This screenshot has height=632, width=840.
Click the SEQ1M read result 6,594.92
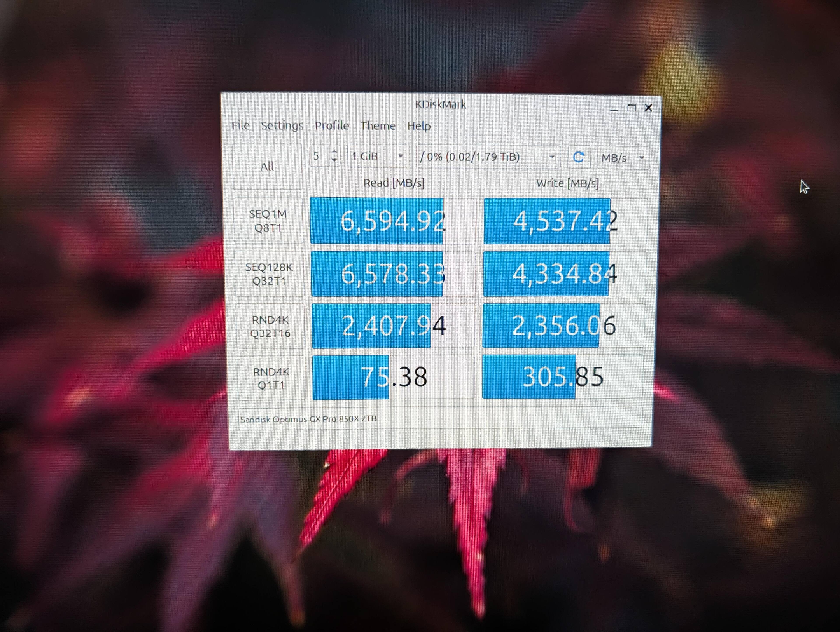(x=393, y=221)
